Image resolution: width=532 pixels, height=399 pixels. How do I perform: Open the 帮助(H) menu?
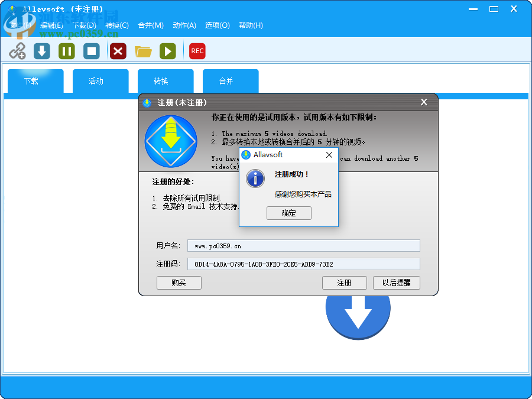coord(250,25)
